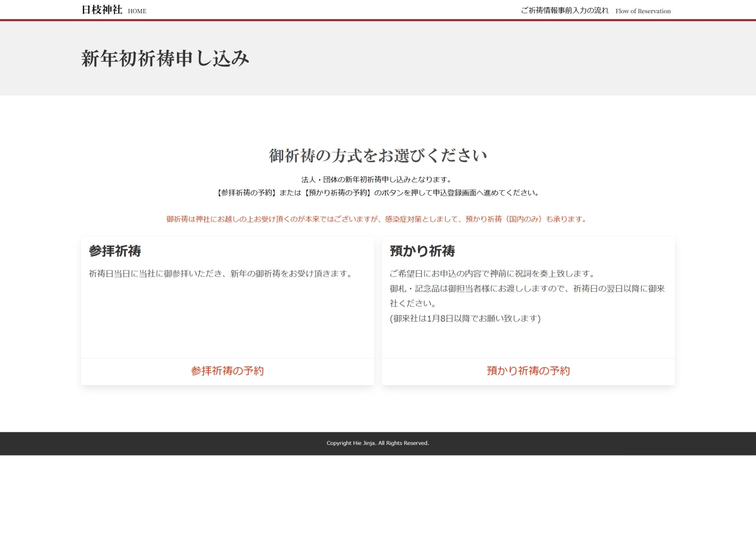The image size is (756, 554).
Task: Go to HOME next to the logo
Action: coord(137,11)
